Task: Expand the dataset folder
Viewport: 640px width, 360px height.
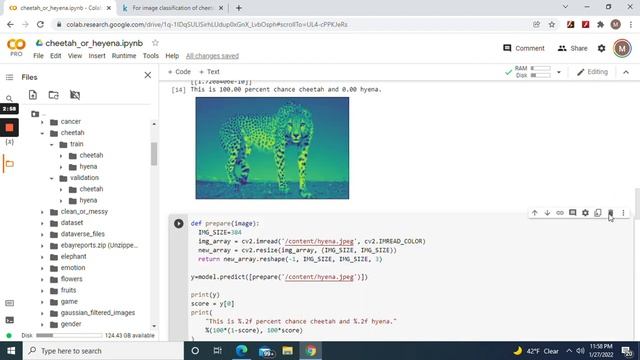Action: [x=42, y=223]
